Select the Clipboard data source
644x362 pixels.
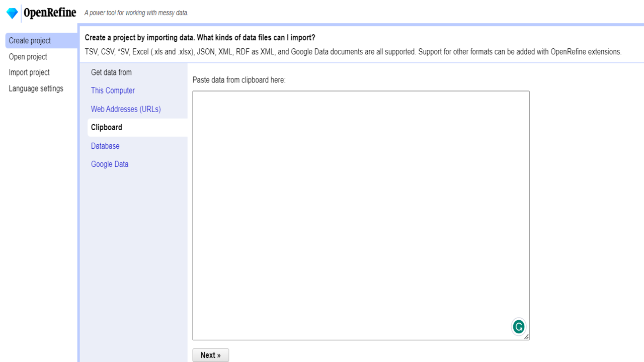(x=137, y=127)
